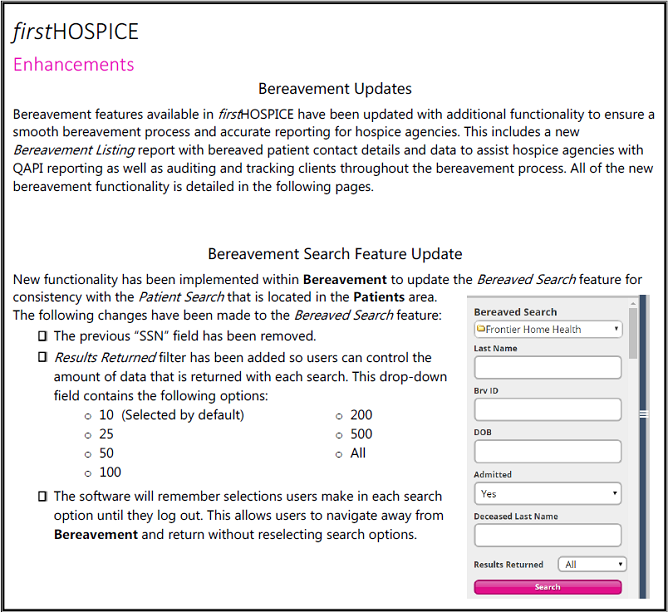
Task: Click into the Last Name field
Action: pyautogui.click(x=547, y=369)
